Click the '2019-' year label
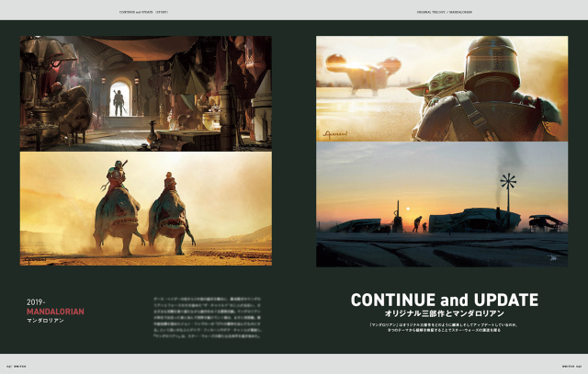588x374 pixels. [36, 302]
